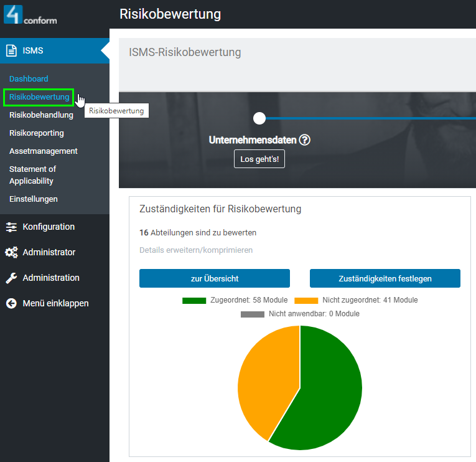Click the Administration wrench icon
Image resolution: width=476 pixels, height=462 pixels.
(x=11, y=278)
